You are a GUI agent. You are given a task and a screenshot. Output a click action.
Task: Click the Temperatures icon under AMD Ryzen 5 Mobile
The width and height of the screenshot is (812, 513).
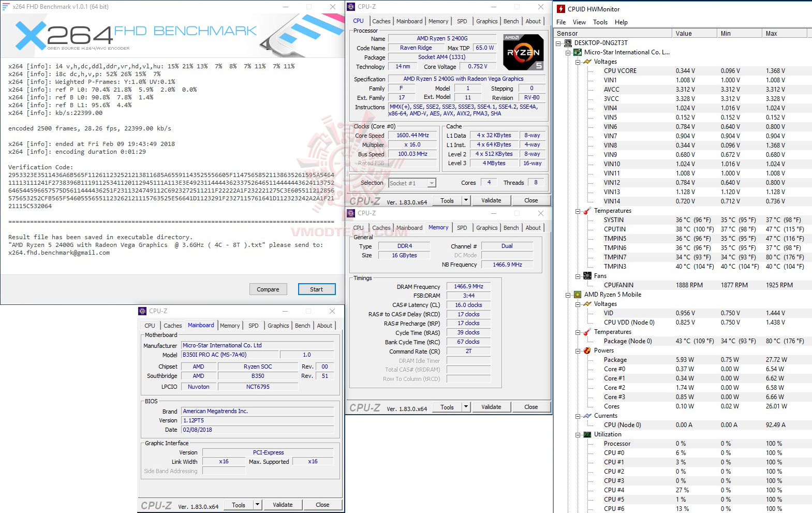(587, 332)
